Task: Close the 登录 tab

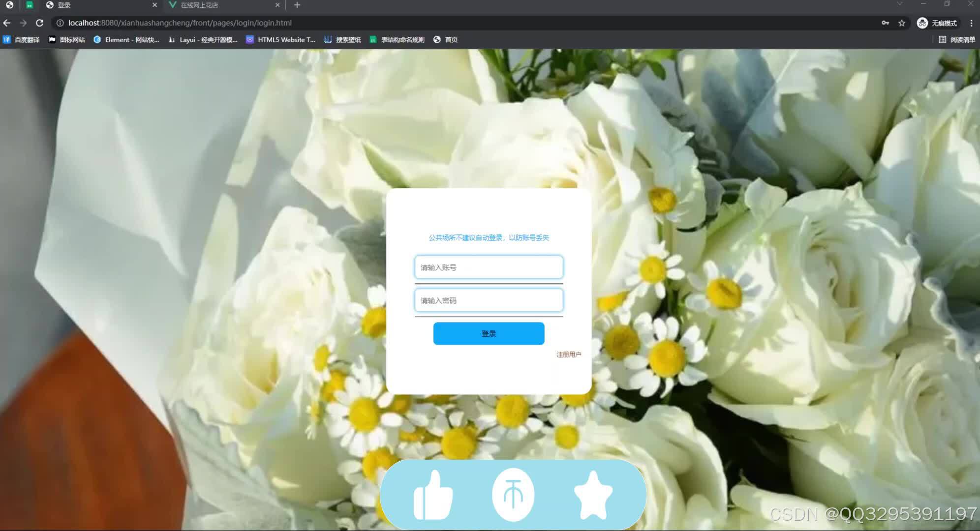Action: [154, 5]
